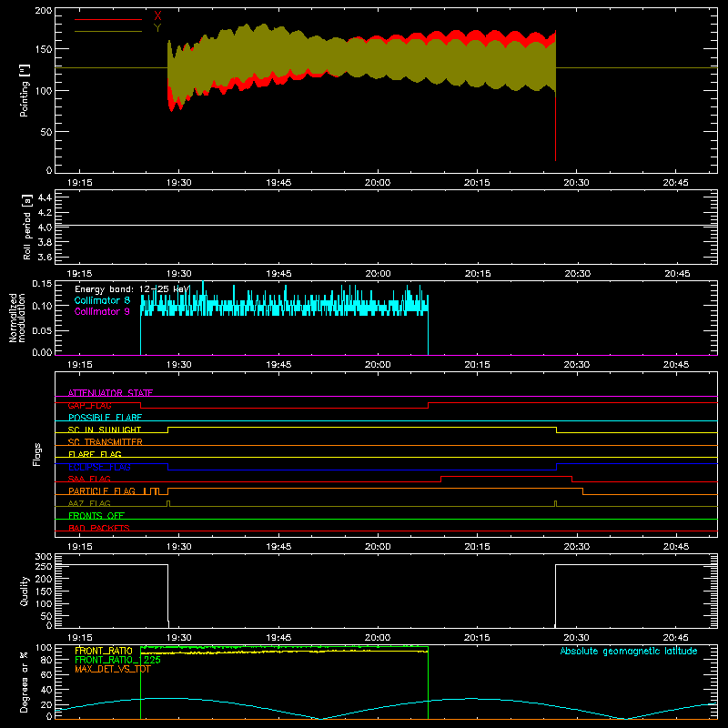
Task: Click the POSSIBLE_FLARE flag label
Action: coord(105,418)
